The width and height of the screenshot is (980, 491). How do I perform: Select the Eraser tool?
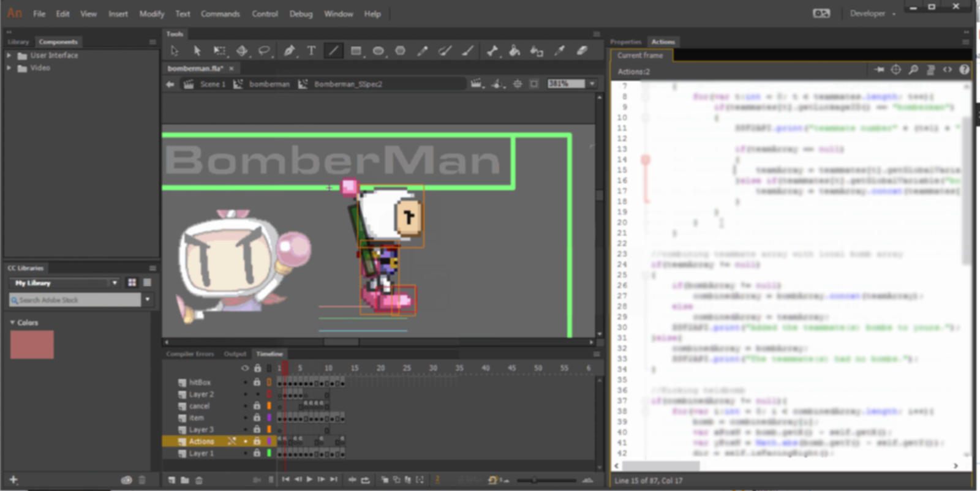pos(582,51)
